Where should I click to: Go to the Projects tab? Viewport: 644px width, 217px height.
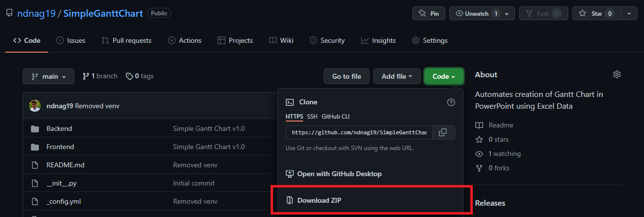click(x=235, y=40)
